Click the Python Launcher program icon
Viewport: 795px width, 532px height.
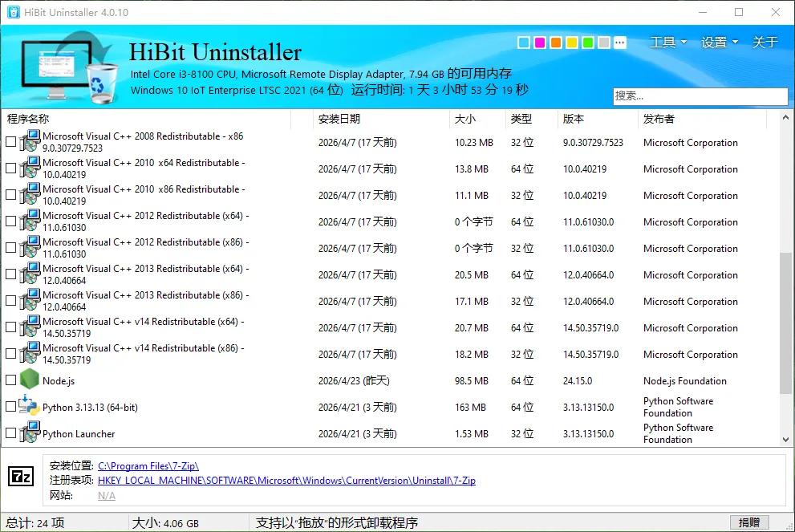click(30, 433)
